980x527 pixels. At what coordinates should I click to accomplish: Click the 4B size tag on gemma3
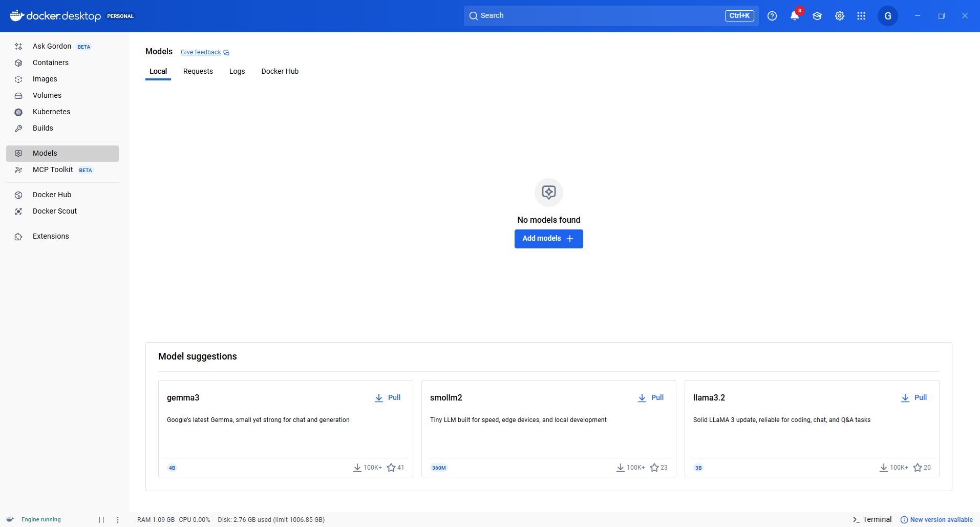click(172, 468)
